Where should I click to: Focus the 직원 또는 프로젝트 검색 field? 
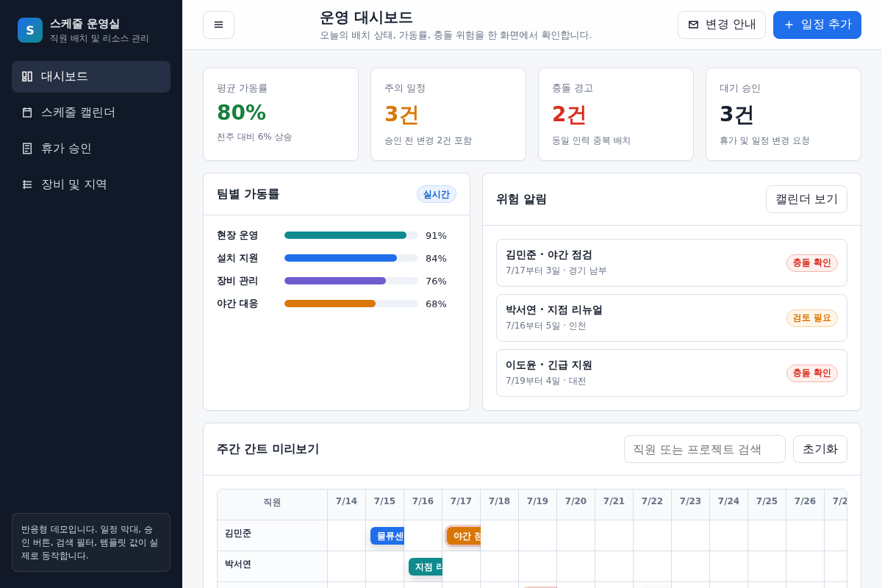[705, 449]
